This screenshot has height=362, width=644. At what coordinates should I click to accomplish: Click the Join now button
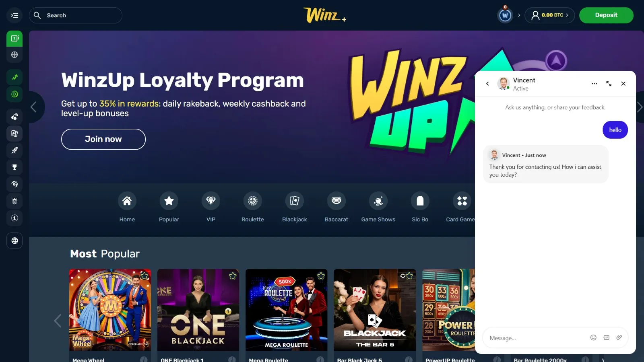[x=103, y=139]
